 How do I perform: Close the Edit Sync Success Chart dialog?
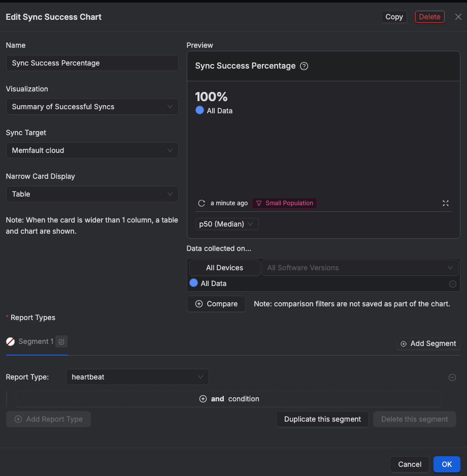point(458,17)
